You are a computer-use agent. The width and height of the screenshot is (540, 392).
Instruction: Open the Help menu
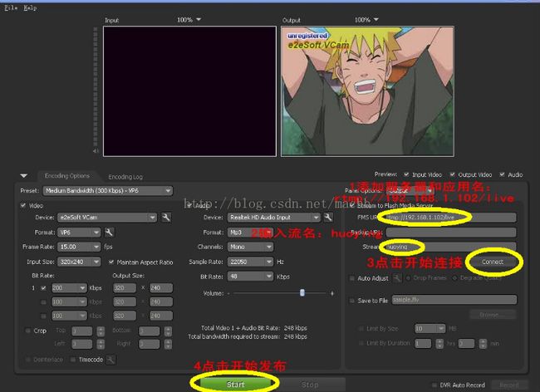30,7
